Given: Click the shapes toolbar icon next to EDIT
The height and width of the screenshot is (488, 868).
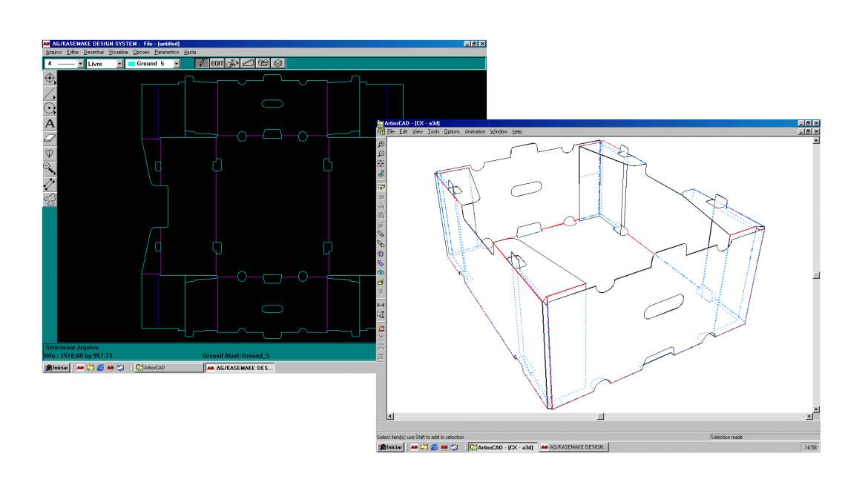Looking at the screenshot, I should coord(232,63).
